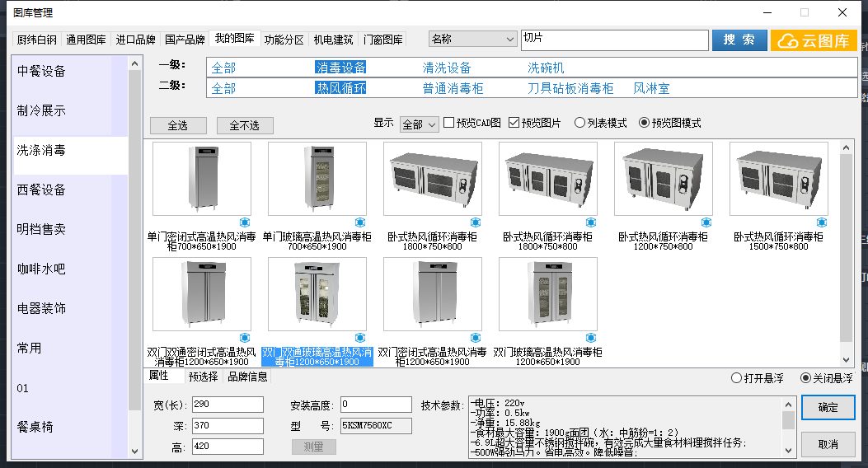Confirm with the 确定 button

(828, 408)
